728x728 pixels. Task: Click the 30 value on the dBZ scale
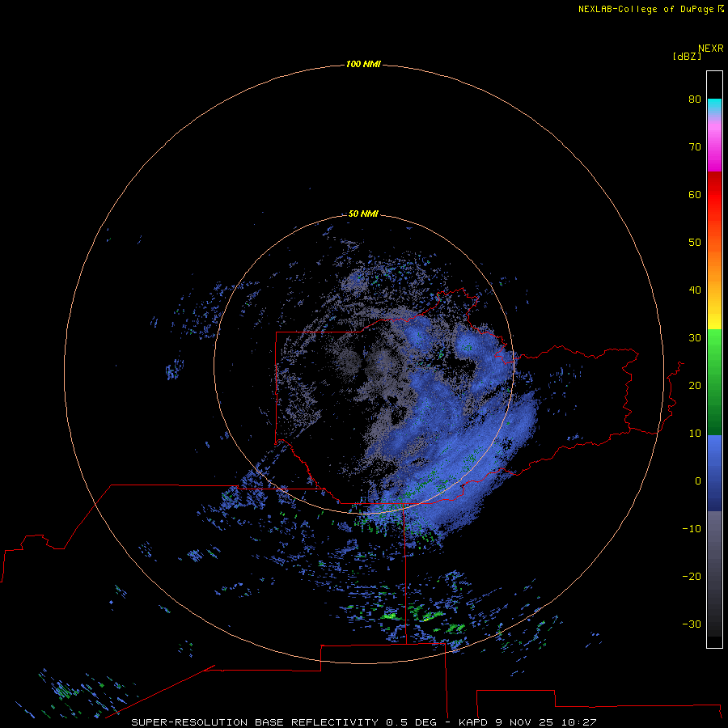tap(695, 337)
